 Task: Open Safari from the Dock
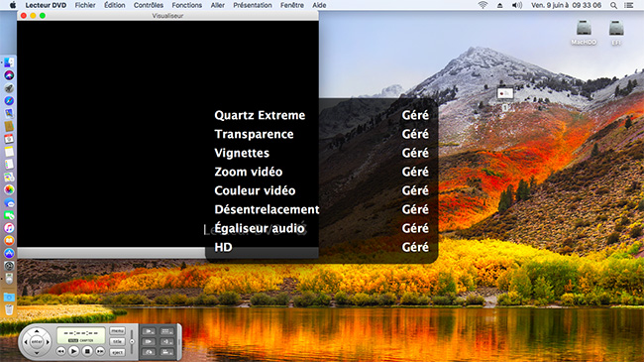[x=9, y=101]
